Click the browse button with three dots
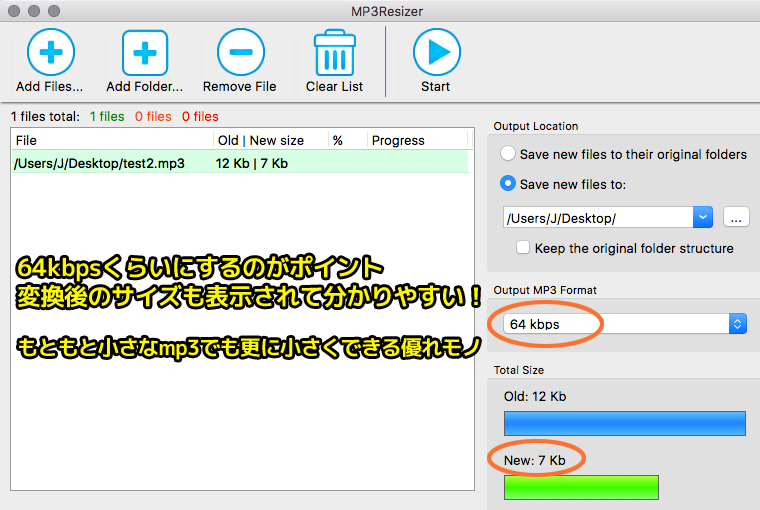The width and height of the screenshot is (760, 510). pyautogui.click(x=735, y=217)
